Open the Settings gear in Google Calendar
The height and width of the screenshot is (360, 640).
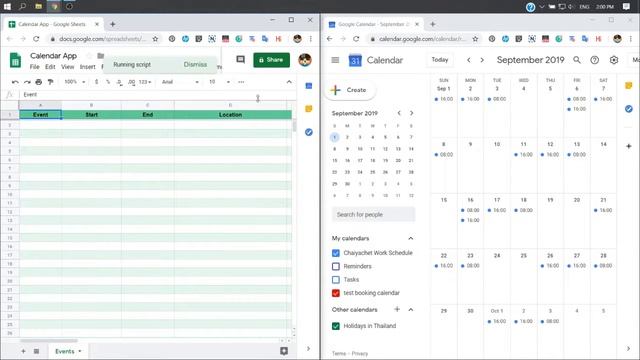point(614,60)
